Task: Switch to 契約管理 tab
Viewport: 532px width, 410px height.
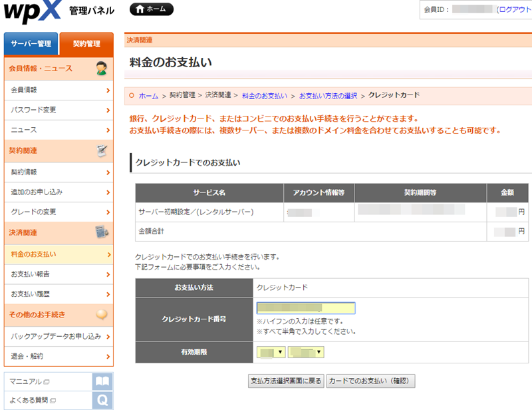Action: point(86,43)
